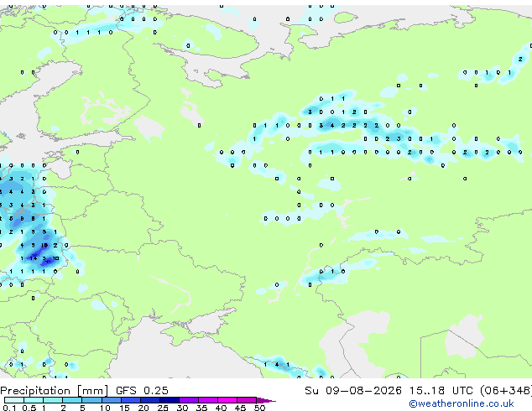Click the '50' legend scale label
This screenshot has width=532, height=411.
click(x=259, y=408)
